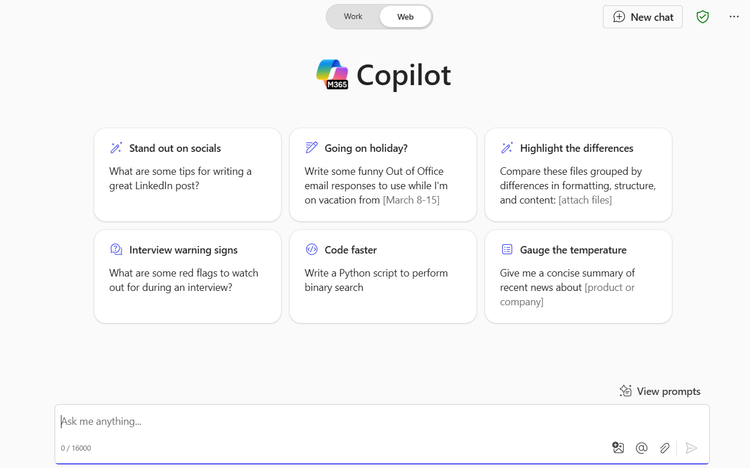This screenshot has width=750, height=468.
Task: Click the Interview warning signs chat icon
Action: (x=116, y=250)
